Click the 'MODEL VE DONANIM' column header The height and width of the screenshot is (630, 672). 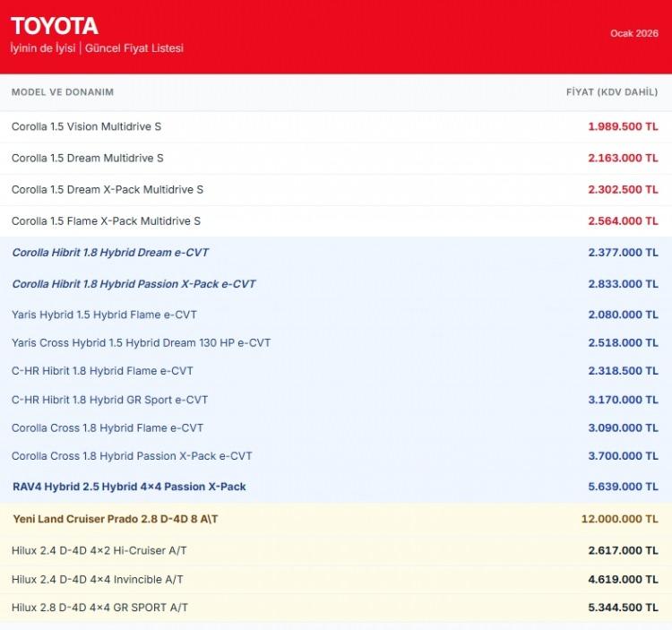[x=63, y=92]
